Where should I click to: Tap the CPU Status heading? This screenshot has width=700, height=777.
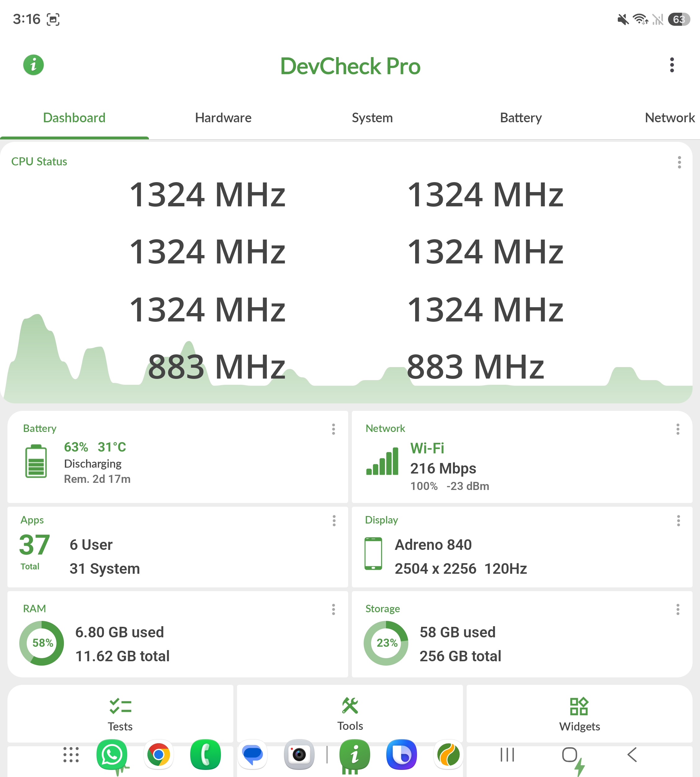coord(39,162)
